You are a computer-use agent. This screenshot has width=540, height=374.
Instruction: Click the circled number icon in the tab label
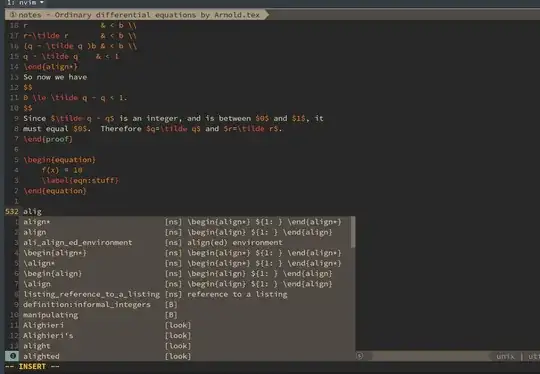tap(13, 15)
